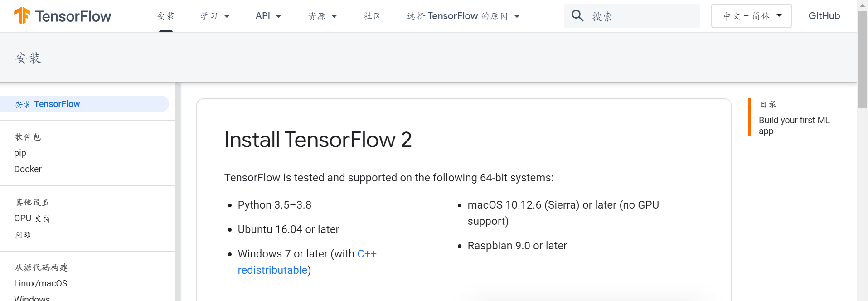Screen dimensions: 868x301
Task: Open the 问题 sidebar entry
Action: 23,235
